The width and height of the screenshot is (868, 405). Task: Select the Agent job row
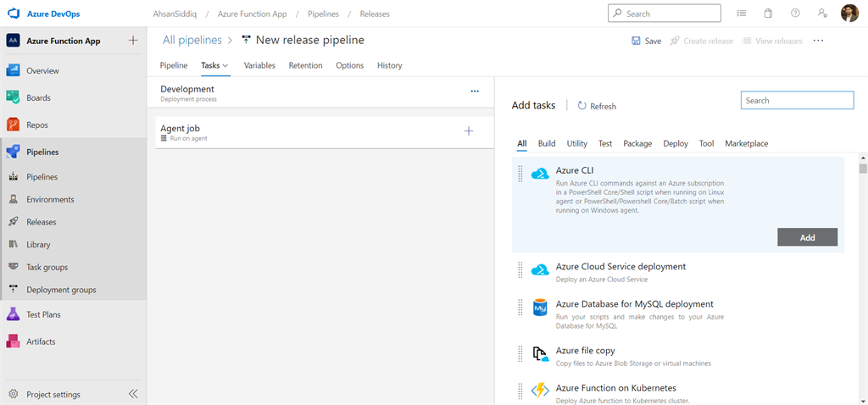coord(325,132)
